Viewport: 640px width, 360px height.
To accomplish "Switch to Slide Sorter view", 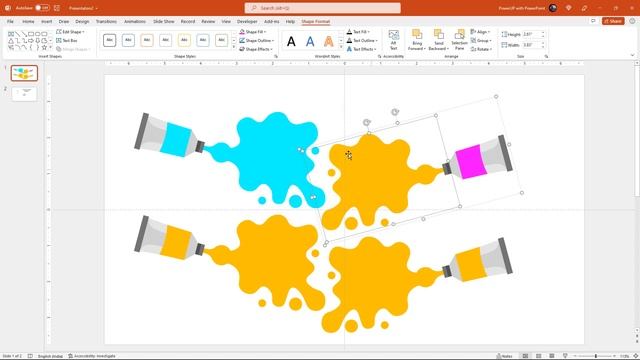I will [x=539, y=356].
